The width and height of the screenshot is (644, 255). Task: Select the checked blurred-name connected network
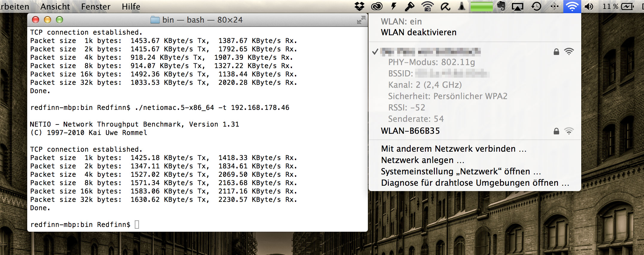point(430,52)
